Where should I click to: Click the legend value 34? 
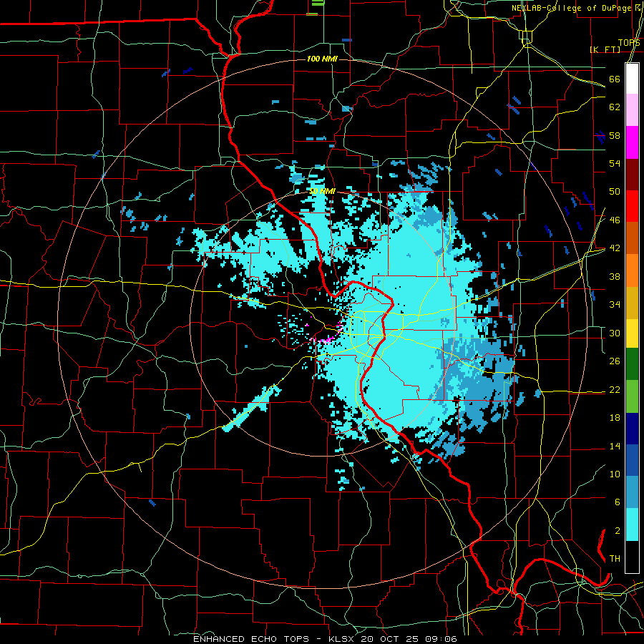point(615,305)
